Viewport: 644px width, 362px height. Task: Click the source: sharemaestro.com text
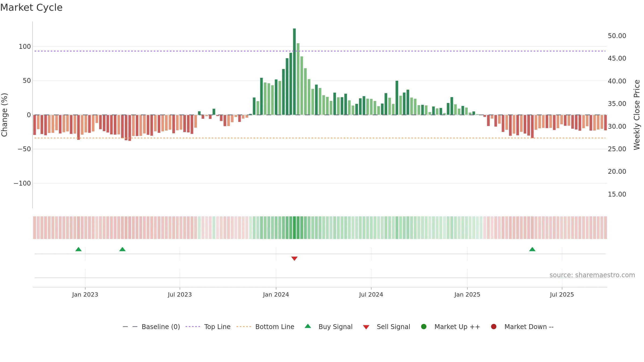[592, 275]
